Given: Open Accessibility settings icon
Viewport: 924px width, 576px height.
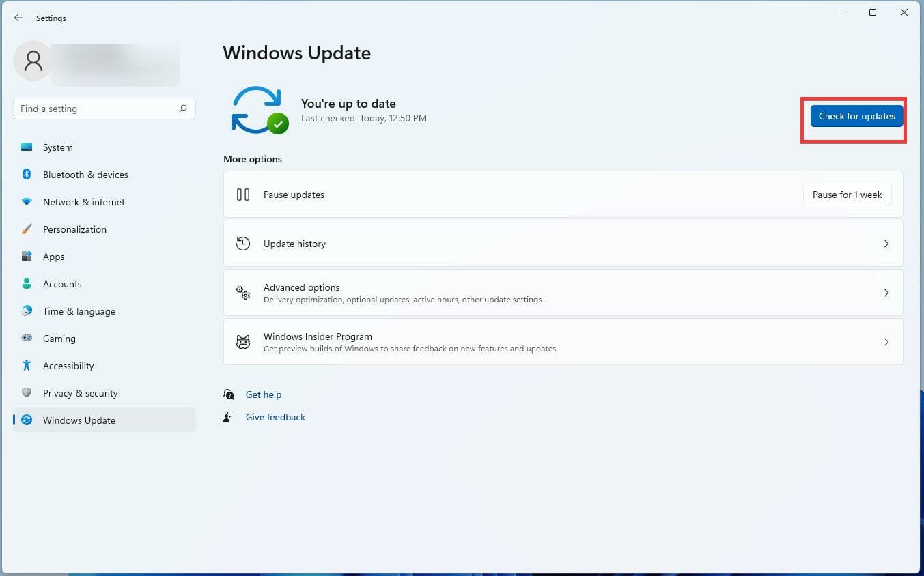Looking at the screenshot, I should point(26,366).
